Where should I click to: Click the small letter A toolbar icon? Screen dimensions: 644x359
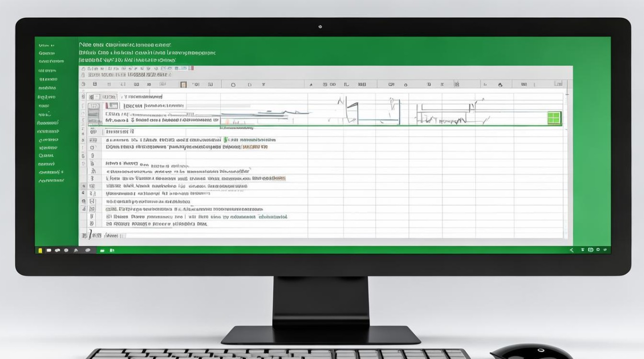(311, 85)
